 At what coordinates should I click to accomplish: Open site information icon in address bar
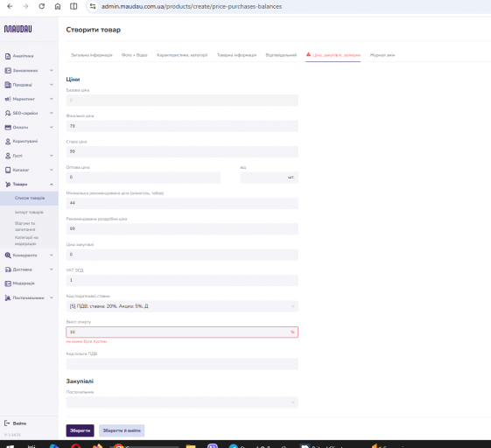[93, 6]
